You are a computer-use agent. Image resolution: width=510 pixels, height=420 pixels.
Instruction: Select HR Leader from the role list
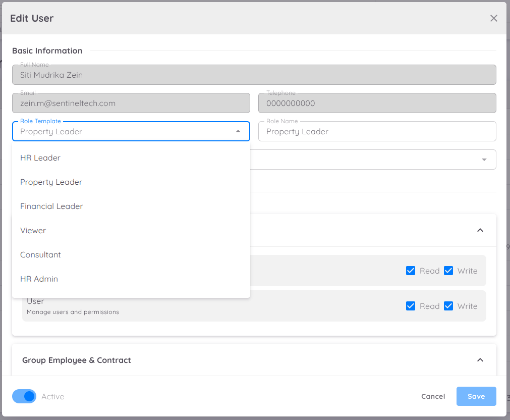coord(40,157)
